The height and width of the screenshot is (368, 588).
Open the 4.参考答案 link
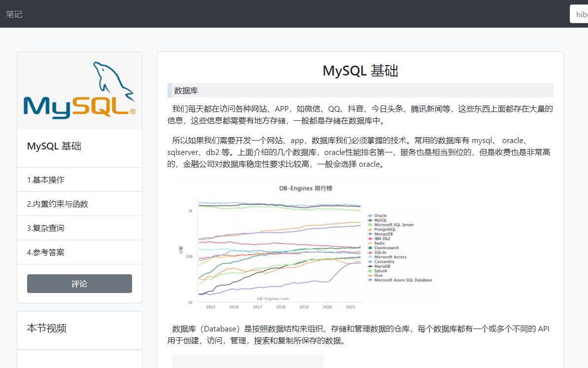47,252
